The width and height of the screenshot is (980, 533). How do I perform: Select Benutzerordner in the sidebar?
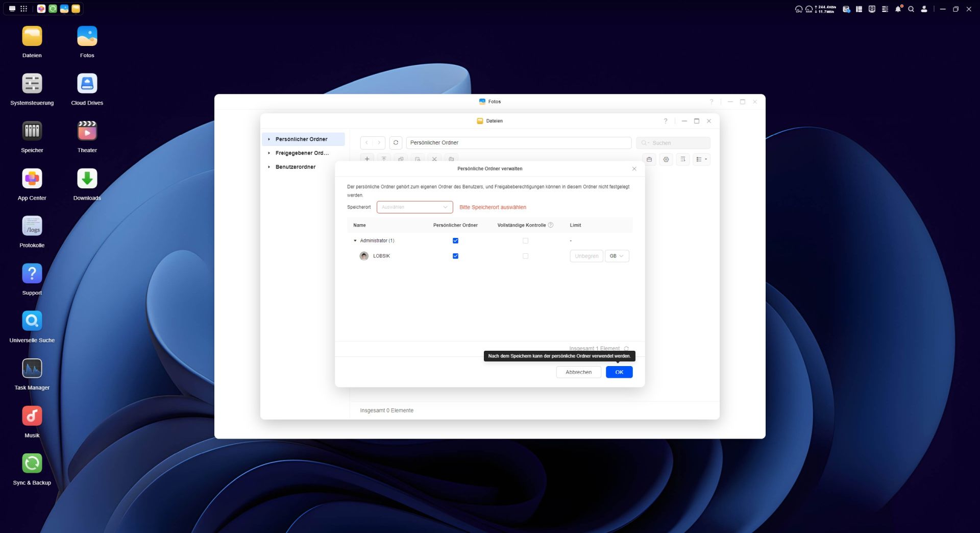pos(295,167)
